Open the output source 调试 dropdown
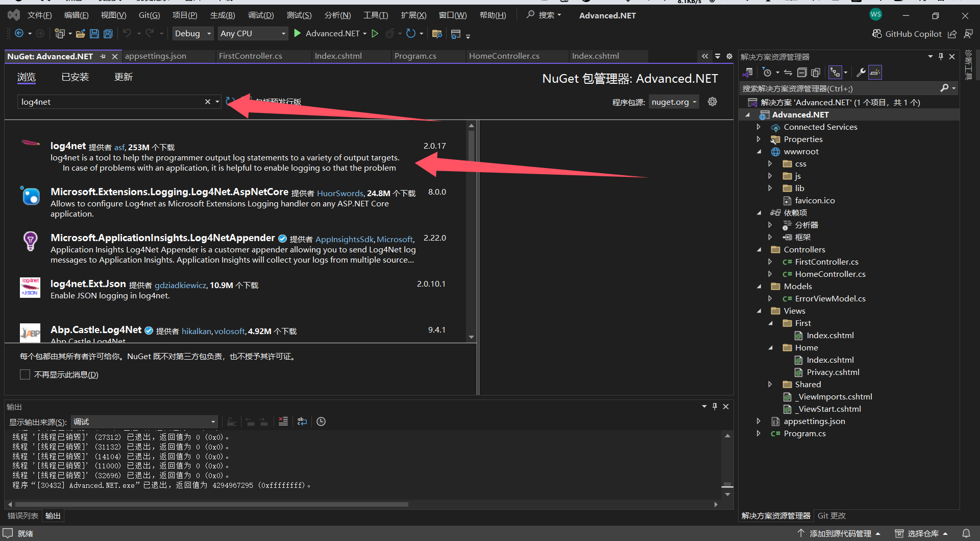980x541 pixels. [144, 422]
